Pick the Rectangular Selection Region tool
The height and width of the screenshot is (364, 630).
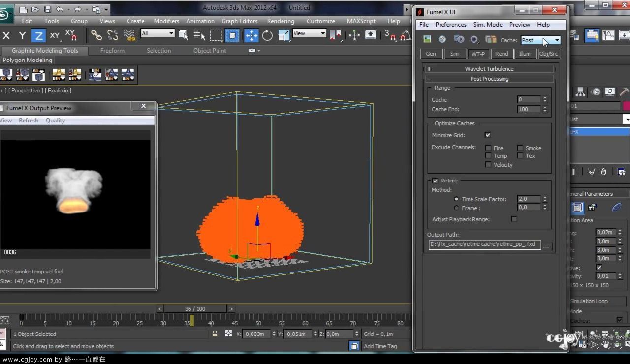(x=216, y=35)
